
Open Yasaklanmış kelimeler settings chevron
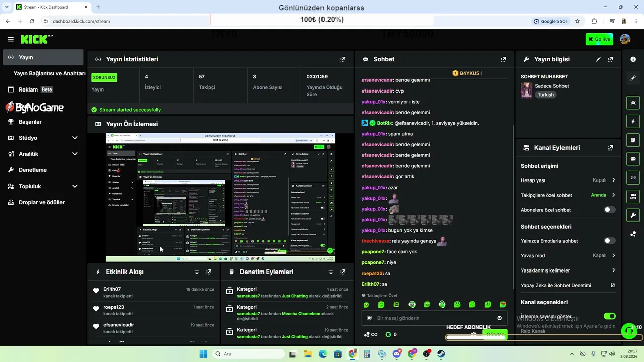click(x=613, y=270)
